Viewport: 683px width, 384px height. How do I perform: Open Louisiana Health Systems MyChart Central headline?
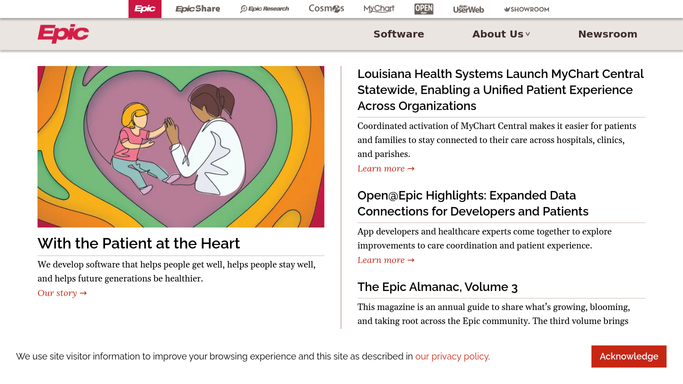(500, 90)
